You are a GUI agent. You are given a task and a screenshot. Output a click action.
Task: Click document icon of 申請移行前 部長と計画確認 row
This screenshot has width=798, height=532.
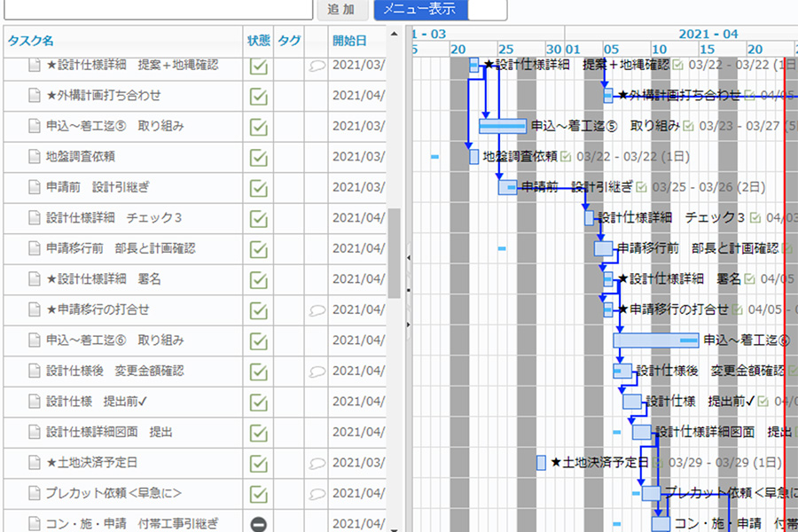coord(34,248)
